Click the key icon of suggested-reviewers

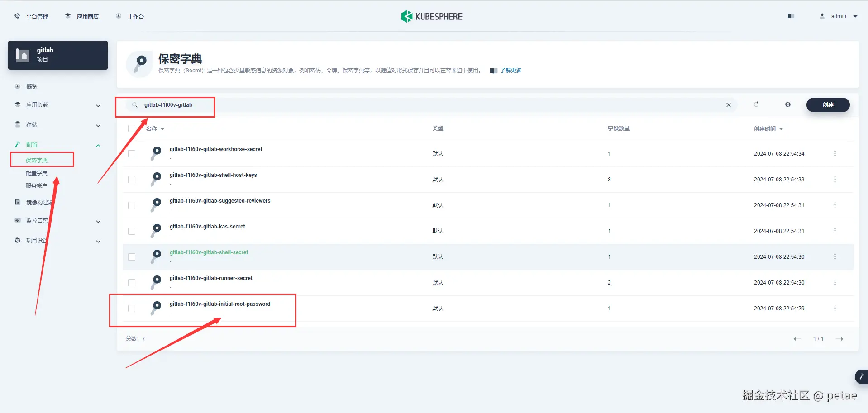(156, 204)
